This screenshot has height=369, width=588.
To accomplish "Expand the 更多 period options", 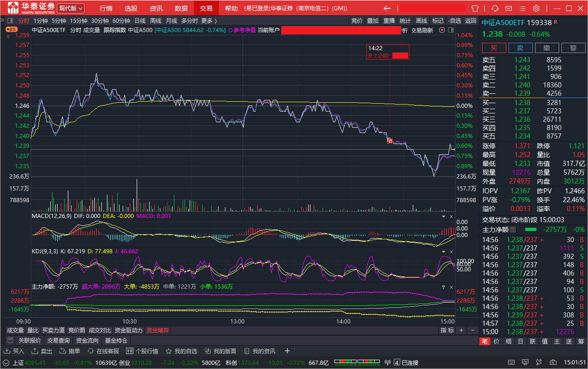I will pyautogui.click(x=209, y=20).
